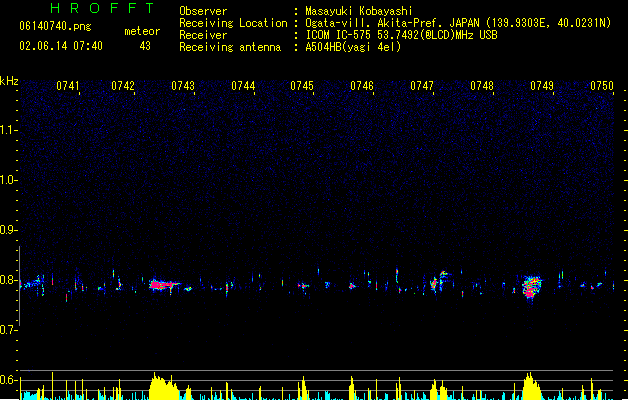Viewport: 629px width, 400px height.
Task: Select the Ogata-vill. Akita-Pref. JAPAN location text
Action: (x=458, y=23)
